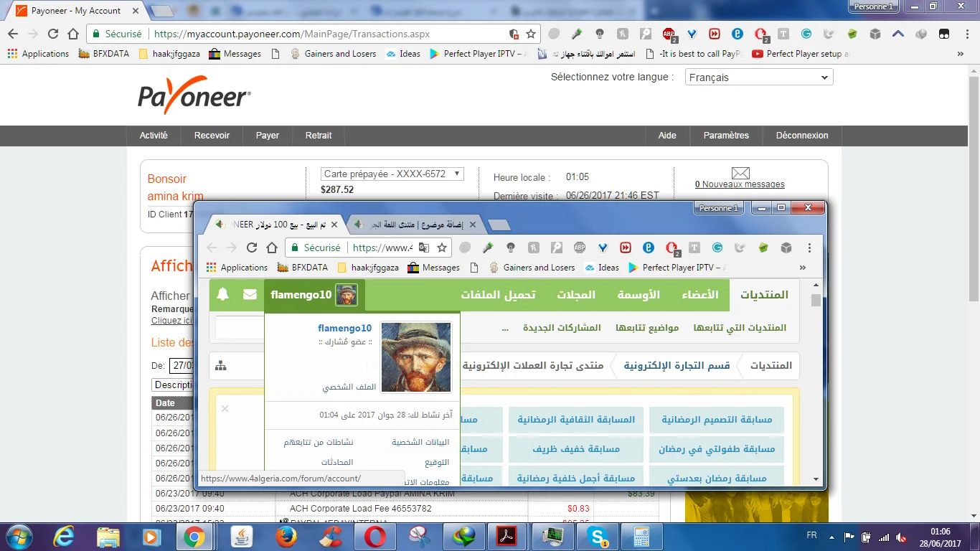Click home button in Payoneer browser window

[72, 34]
